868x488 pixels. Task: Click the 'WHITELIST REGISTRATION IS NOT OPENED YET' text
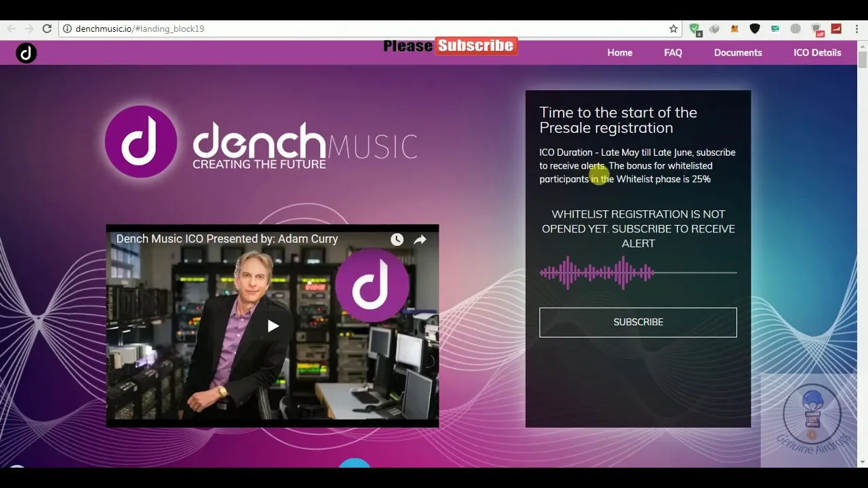point(638,228)
